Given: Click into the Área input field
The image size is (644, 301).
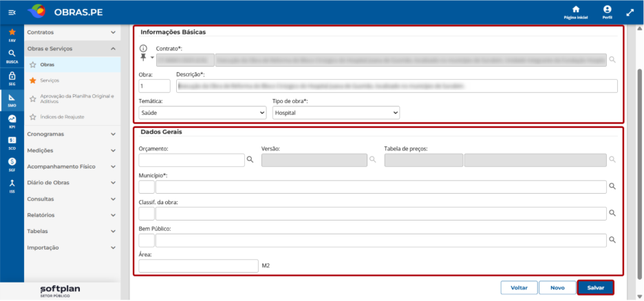Looking at the screenshot, I should click(x=198, y=266).
